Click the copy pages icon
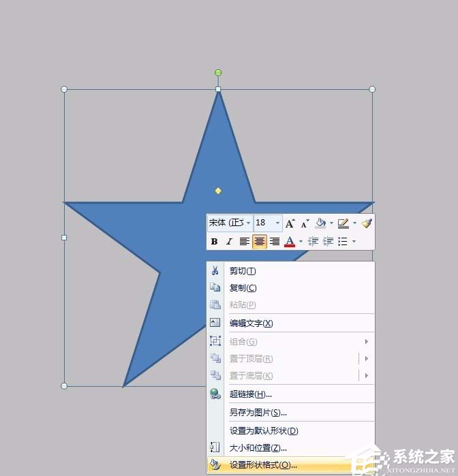 [215, 287]
